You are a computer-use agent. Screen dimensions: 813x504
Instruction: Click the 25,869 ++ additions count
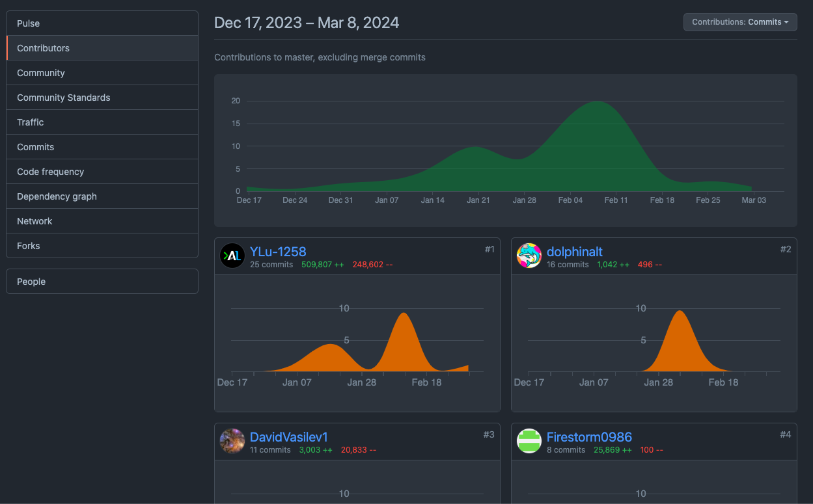pos(612,450)
